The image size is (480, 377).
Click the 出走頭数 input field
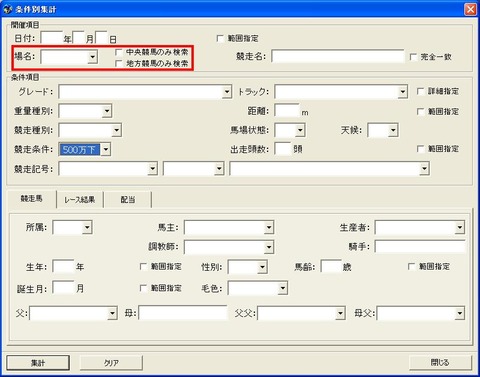click(x=283, y=149)
